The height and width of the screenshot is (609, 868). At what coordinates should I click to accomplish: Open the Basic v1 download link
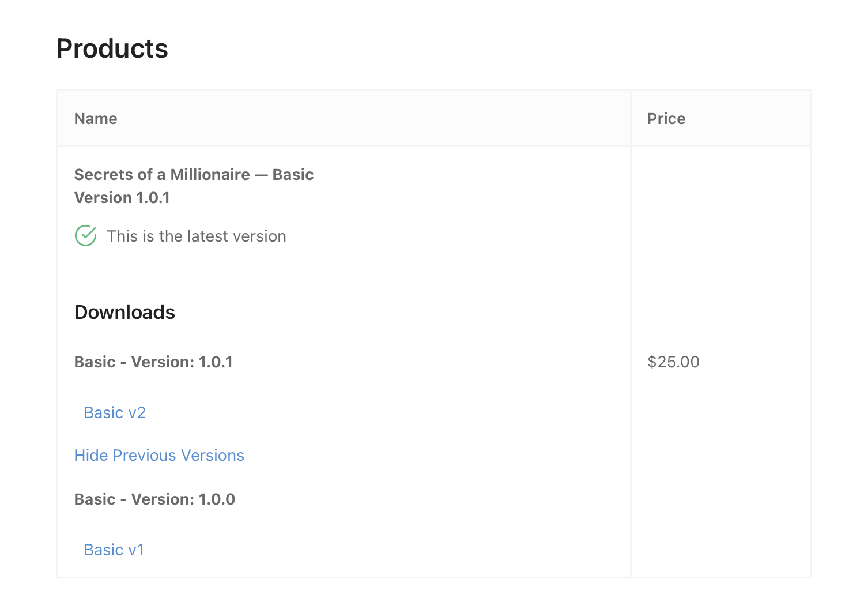click(114, 550)
